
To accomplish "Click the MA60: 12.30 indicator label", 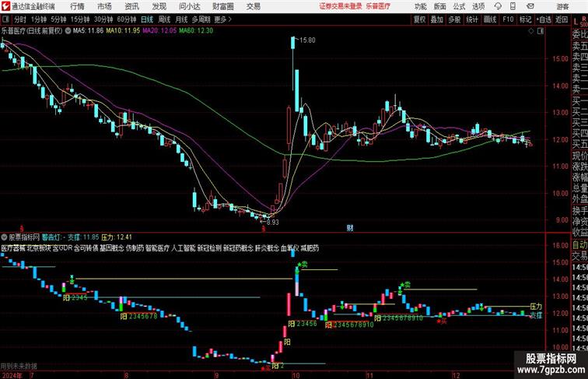I will point(196,31).
